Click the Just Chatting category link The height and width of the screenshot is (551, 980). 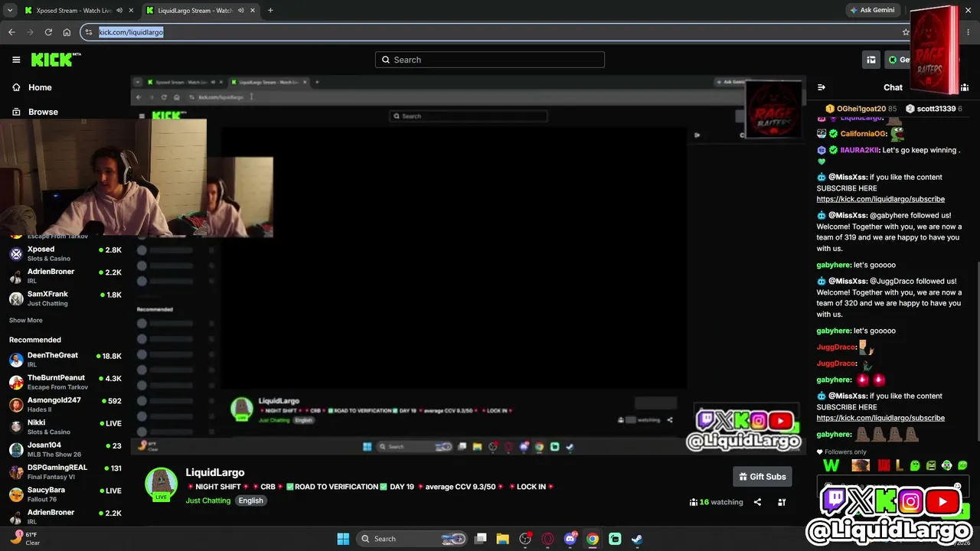tap(207, 500)
